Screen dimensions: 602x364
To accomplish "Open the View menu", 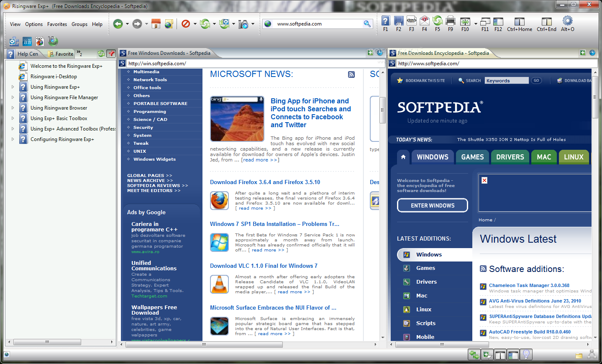I will click(x=15, y=24).
